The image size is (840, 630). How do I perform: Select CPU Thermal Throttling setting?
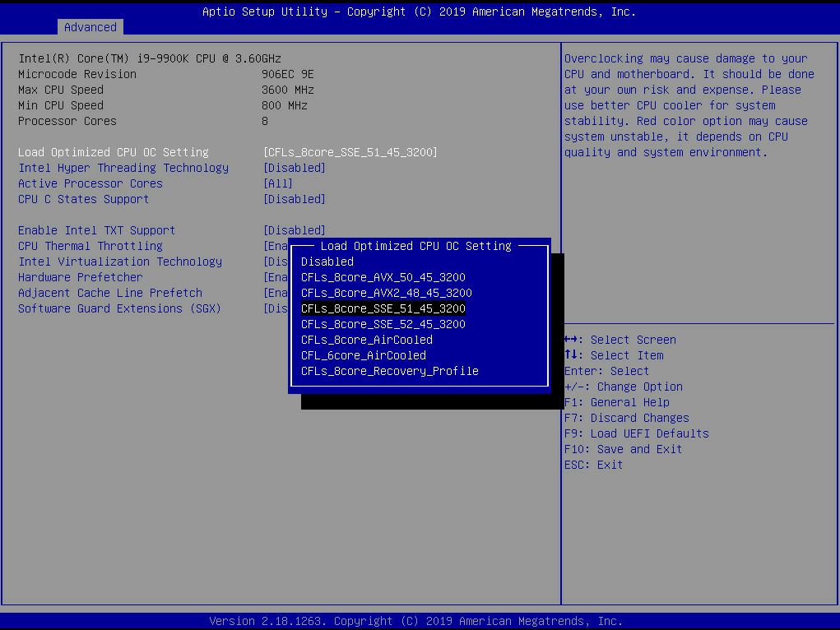[90, 246]
